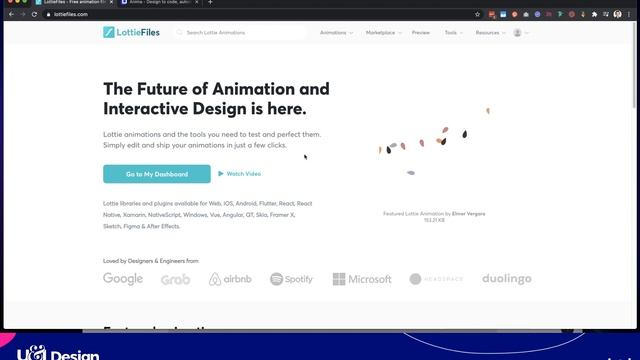The height and width of the screenshot is (360, 640).
Task: Click the lottiefiles.com address bar
Action: pos(261,14)
